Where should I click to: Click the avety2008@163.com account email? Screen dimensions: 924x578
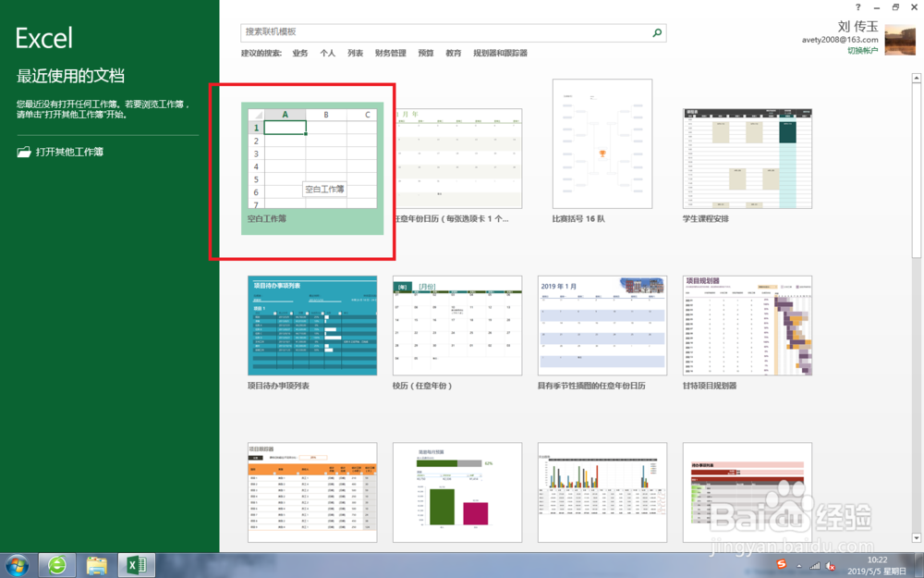[x=840, y=40]
